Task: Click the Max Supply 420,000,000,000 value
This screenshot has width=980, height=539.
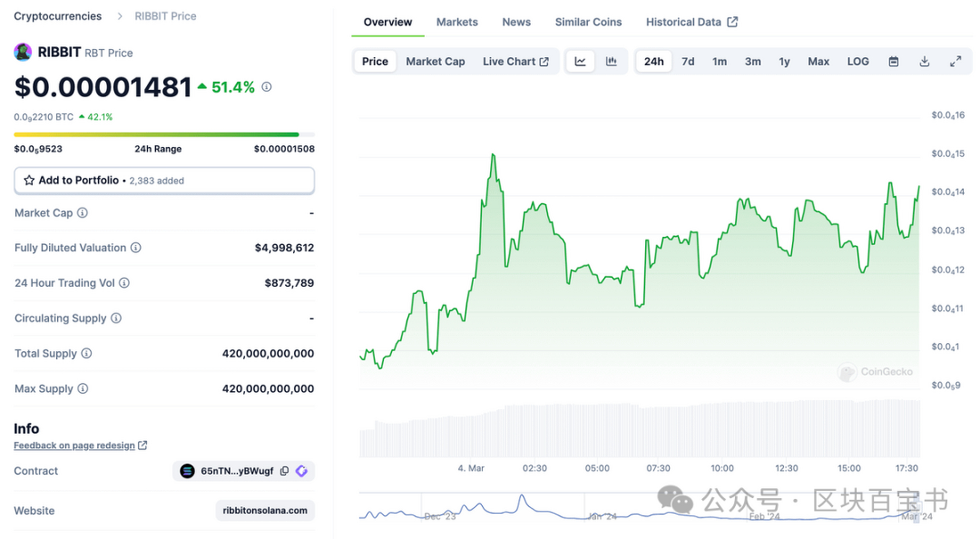Action: (268, 389)
